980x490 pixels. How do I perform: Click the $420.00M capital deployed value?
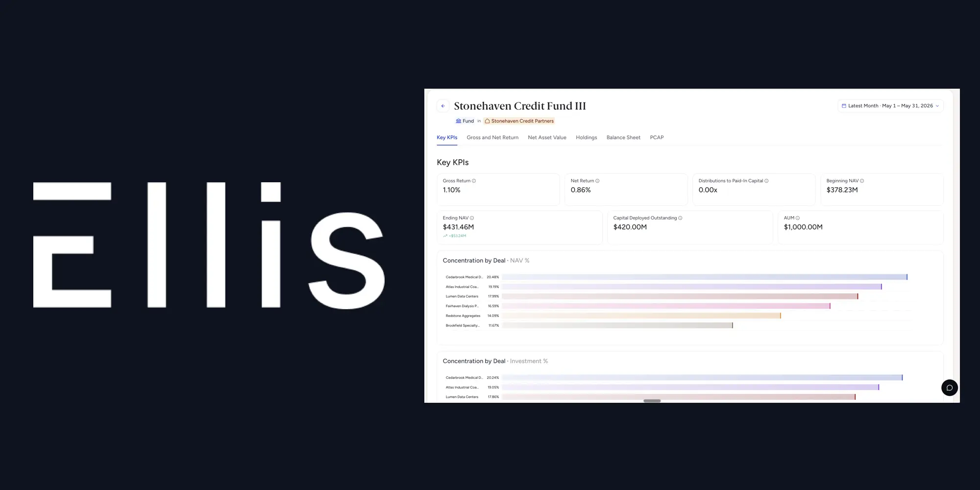click(x=630, y=227)
